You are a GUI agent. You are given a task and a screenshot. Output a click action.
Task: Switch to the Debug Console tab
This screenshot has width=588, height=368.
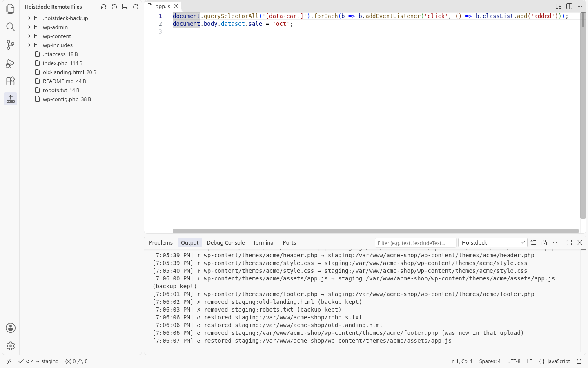click(226, 242)
